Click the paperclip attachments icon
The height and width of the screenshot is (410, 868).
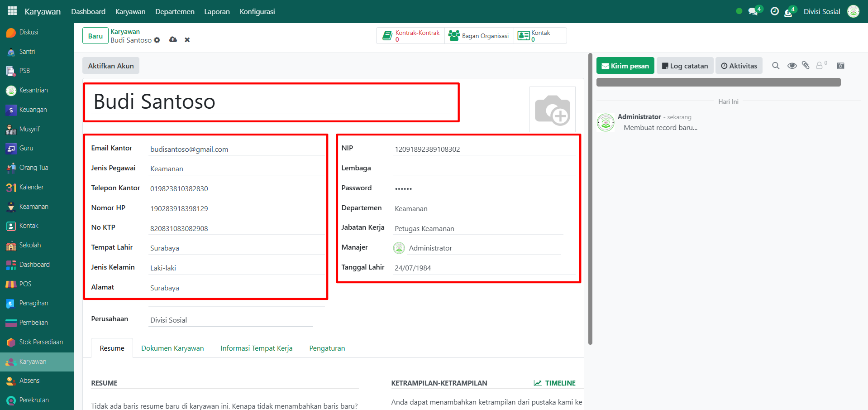pos(806,66)
